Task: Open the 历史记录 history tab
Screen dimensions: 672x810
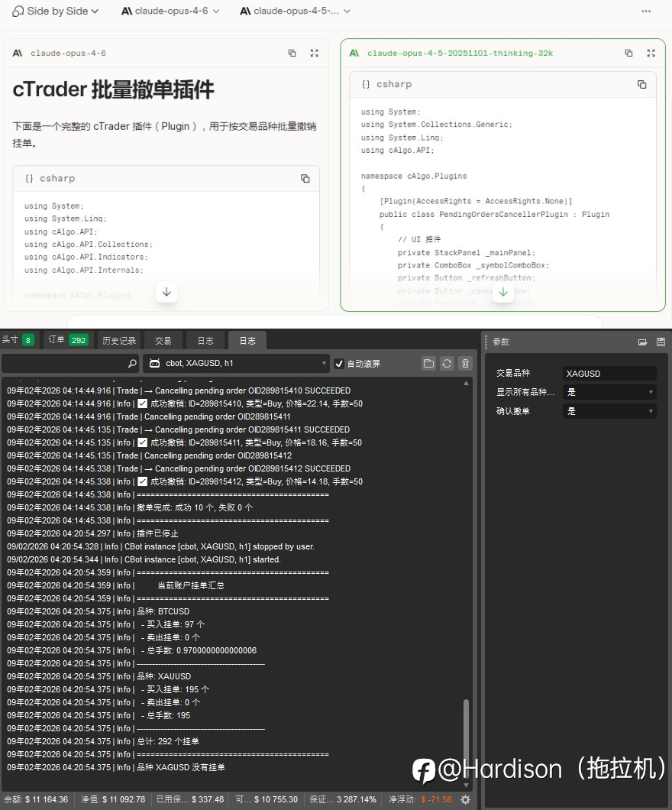Action: click(x=118, y=340)
